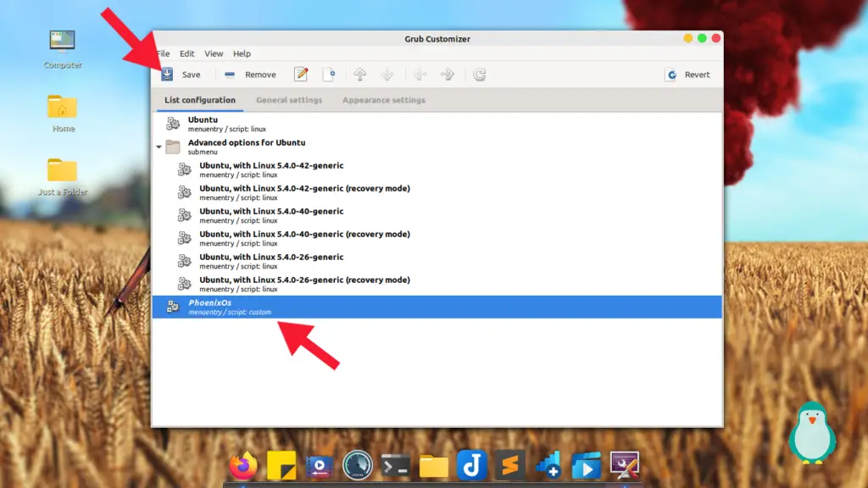Open the Appearance settings tab
The width and height of the screenshot is (868, 488).
point(384,100)
